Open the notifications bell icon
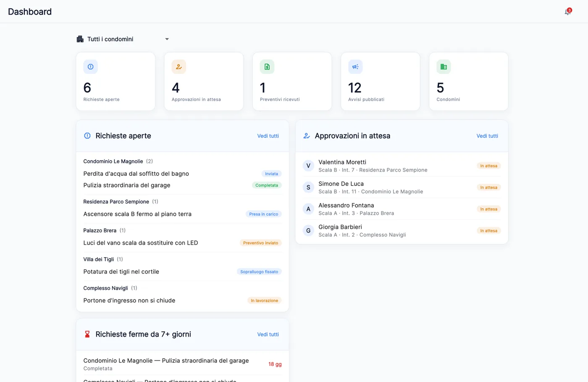 [567, 12]
